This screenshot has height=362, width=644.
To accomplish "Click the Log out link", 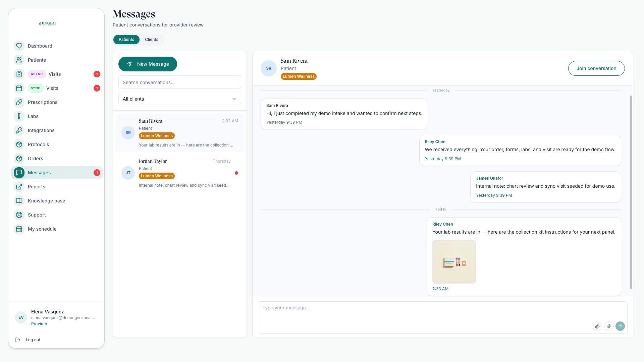I will click(x=33, y=340).
